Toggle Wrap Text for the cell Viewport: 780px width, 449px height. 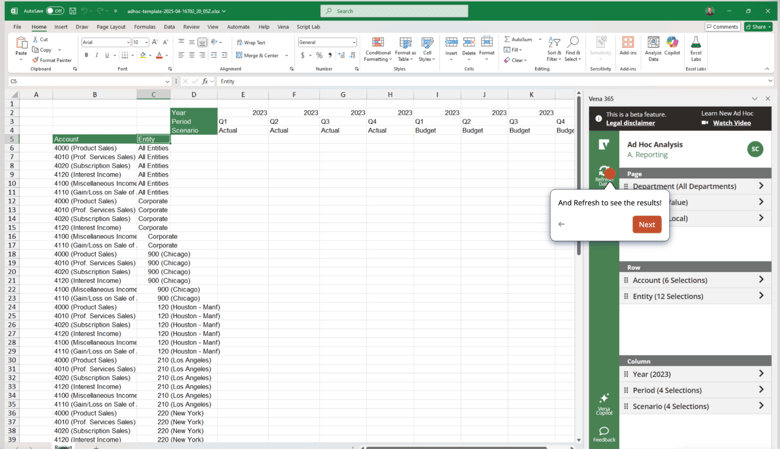[252, 43]
